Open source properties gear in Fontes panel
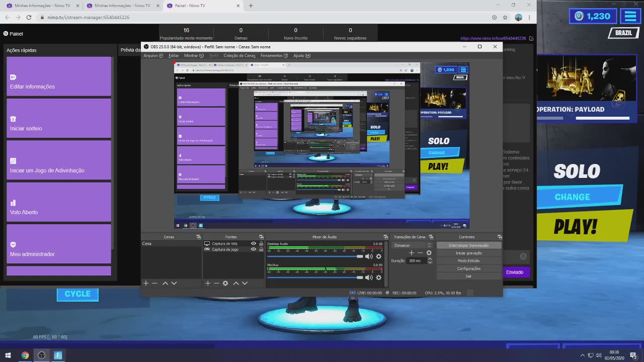Image resolution: width=644 pixels, height=362 pixels. tap(225, 283)
